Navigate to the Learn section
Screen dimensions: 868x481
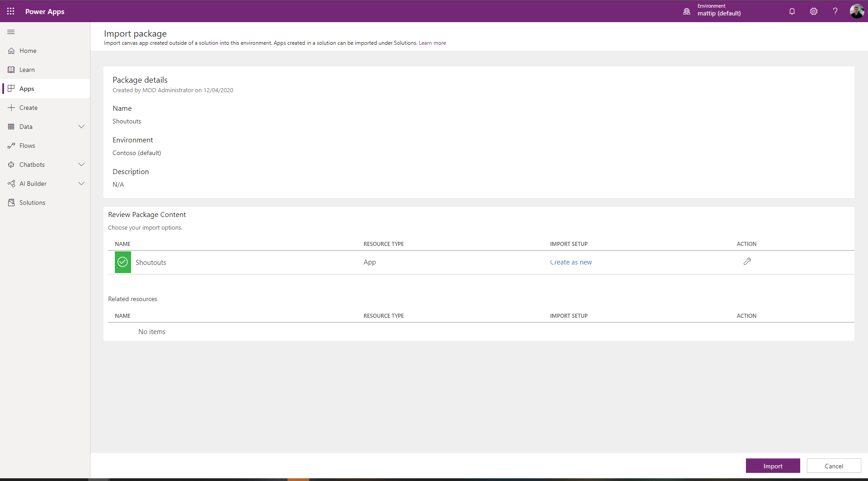[x=28, y=69]
